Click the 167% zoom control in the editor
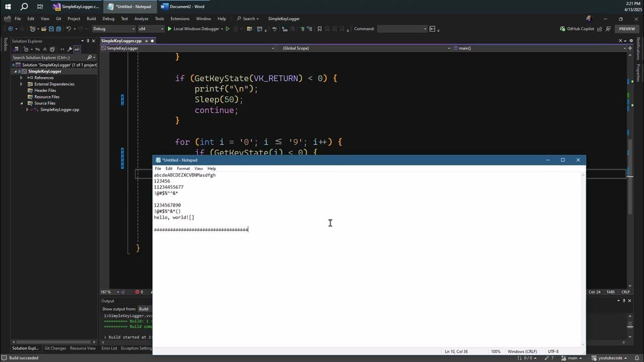 click(105, 292)
